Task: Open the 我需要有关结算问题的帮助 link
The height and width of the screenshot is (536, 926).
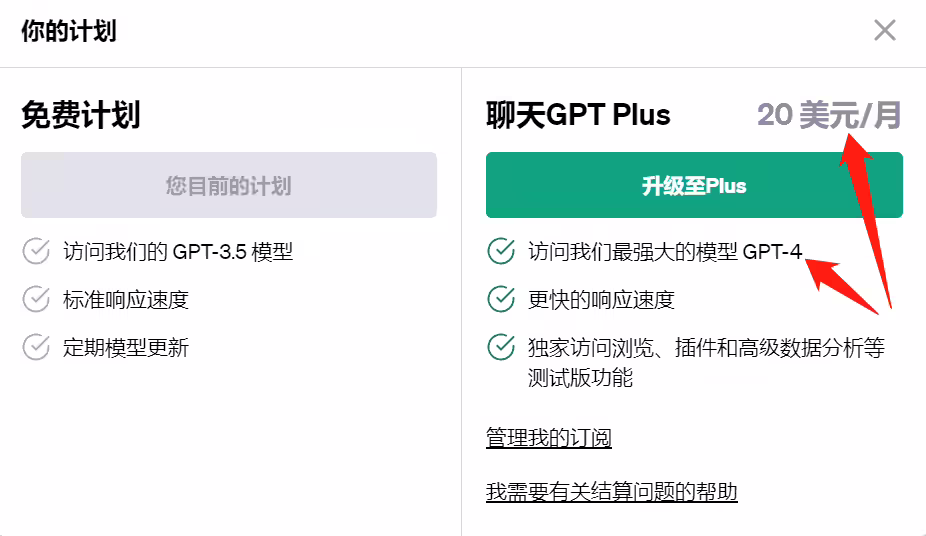Action: (x=612, y=492)
